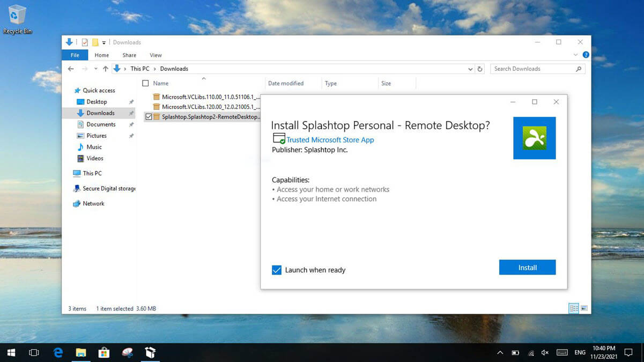
Task: Toggle the select-all checkbox beside Name
Action: 145,83
